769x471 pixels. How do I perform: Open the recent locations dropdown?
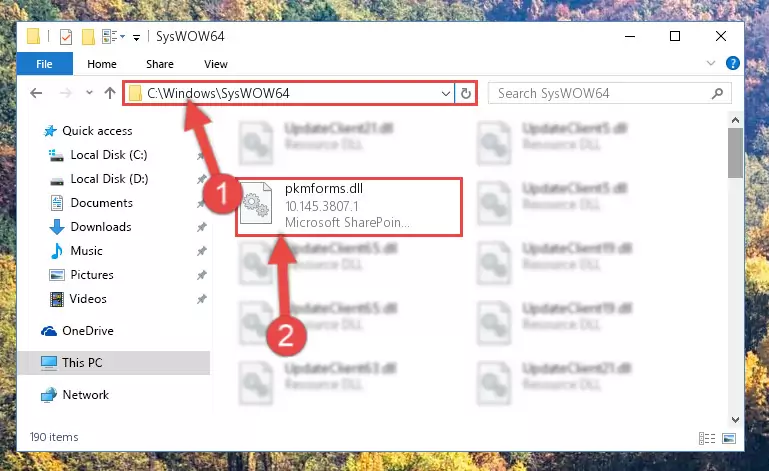click(89, 92)
